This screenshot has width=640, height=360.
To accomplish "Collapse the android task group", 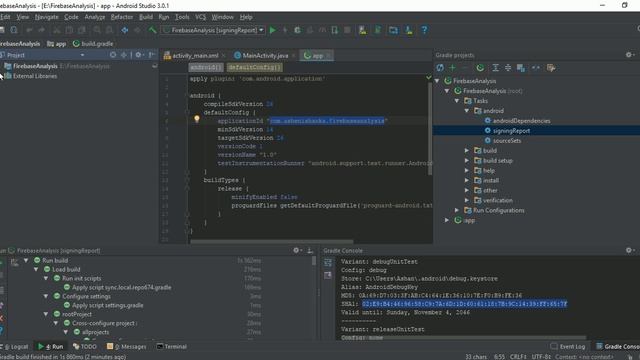I will [467, 111].
